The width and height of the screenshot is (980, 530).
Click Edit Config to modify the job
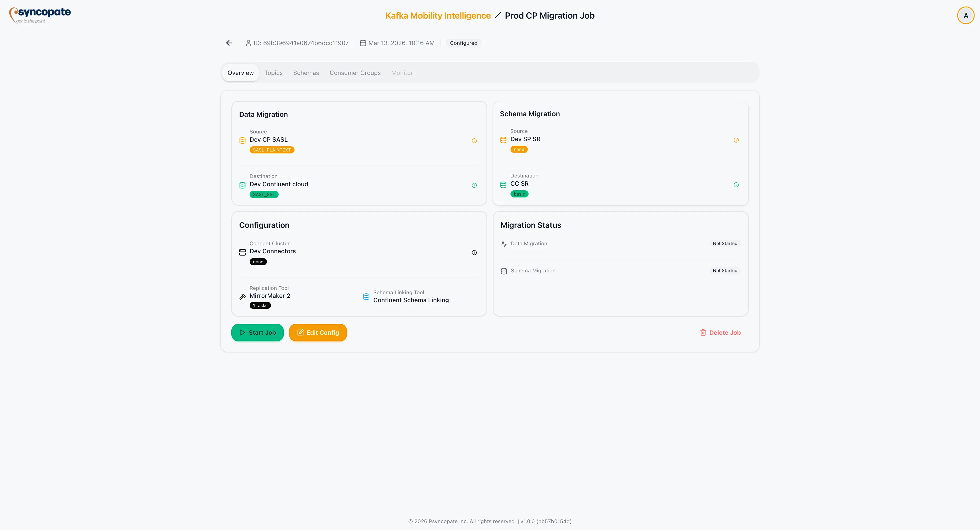coord(318,333)
